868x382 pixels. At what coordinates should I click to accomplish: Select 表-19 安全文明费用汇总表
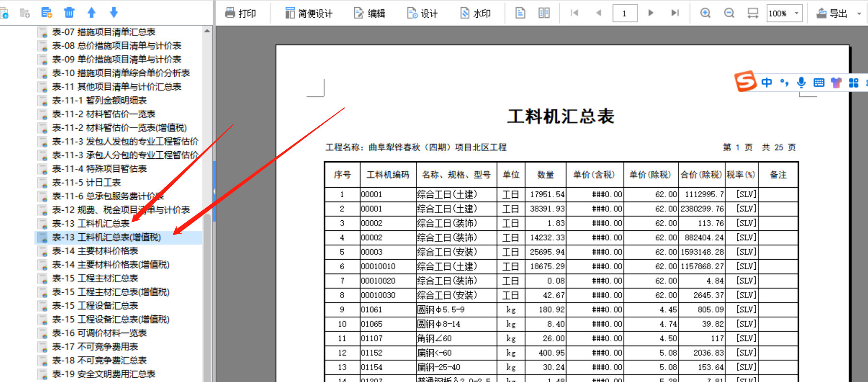click(104, 374)
